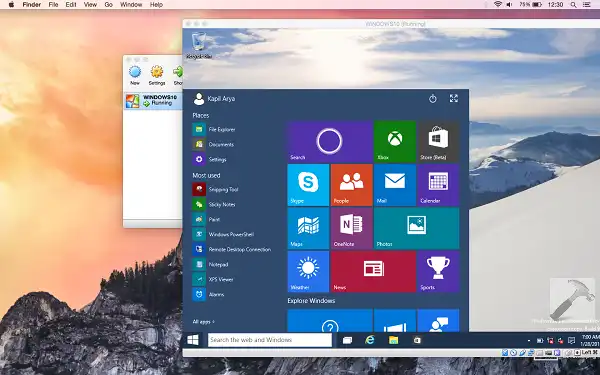Image resolution: width=600 pixels, height=375 pixels.
Task: Expand Start menu to full screen
Action: 454,99
